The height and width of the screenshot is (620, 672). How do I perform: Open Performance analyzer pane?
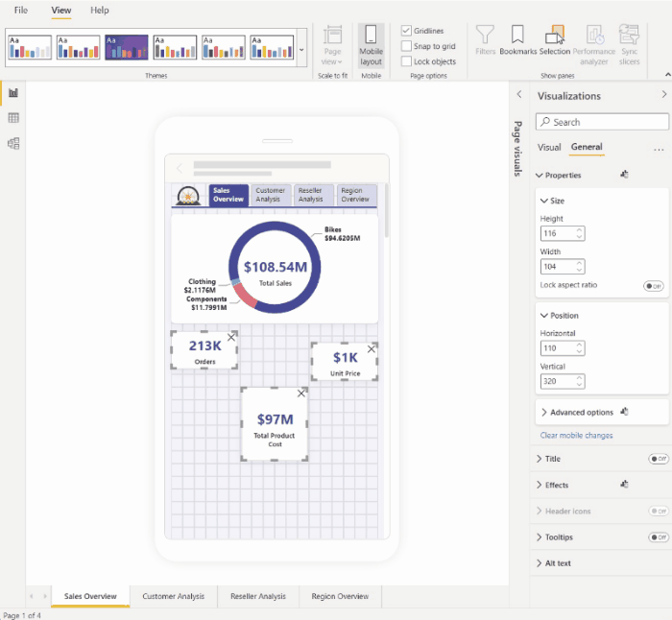pyautogui.click(x=594, y=45)
